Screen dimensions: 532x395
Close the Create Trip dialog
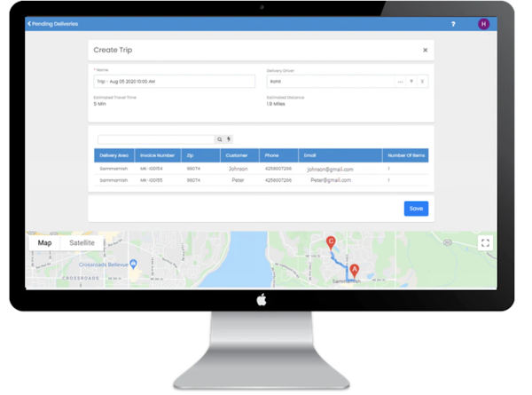coord(425,51)
